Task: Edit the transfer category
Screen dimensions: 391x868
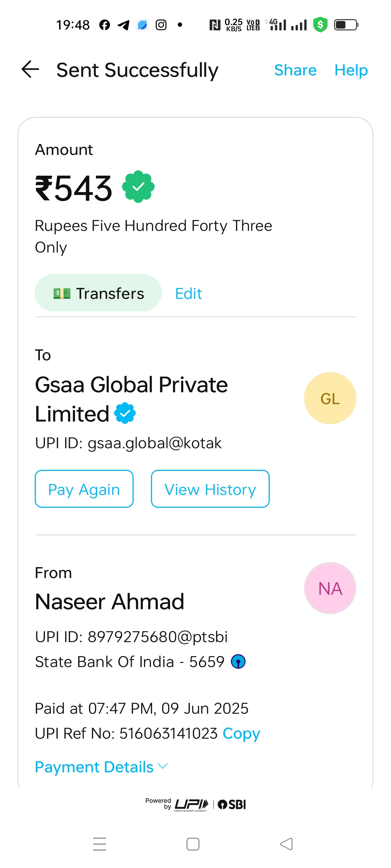Action: (x=188, y=294)
